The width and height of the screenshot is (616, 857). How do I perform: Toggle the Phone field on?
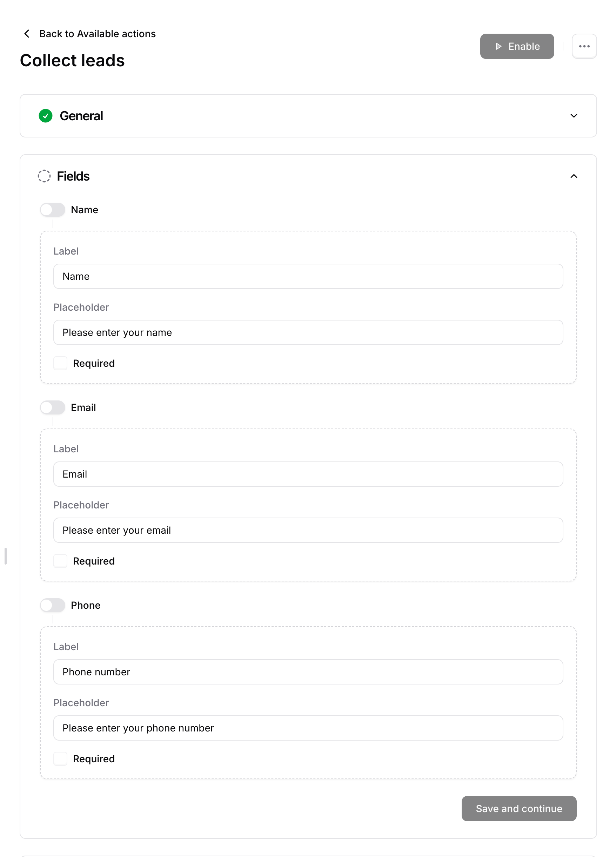(x=53, y=605)
